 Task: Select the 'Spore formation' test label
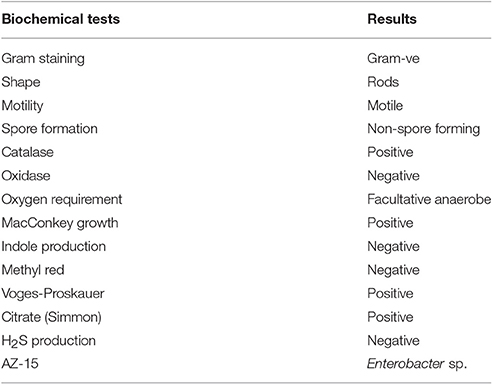[x=50, y=129]
